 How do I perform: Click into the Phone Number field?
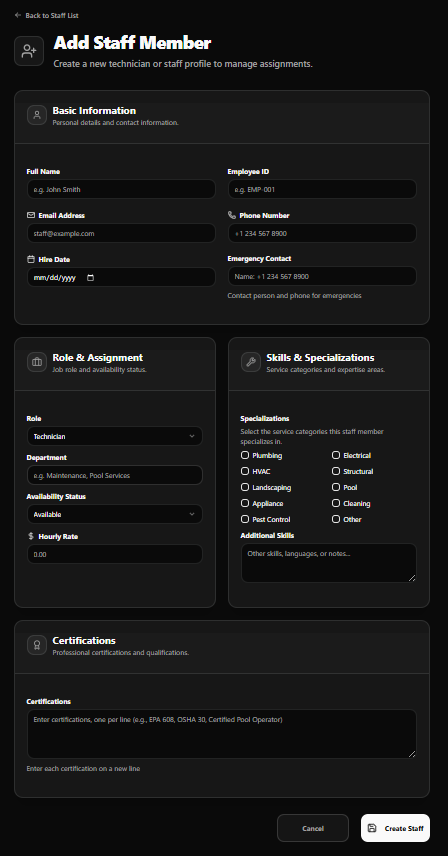tap(322, 233)
